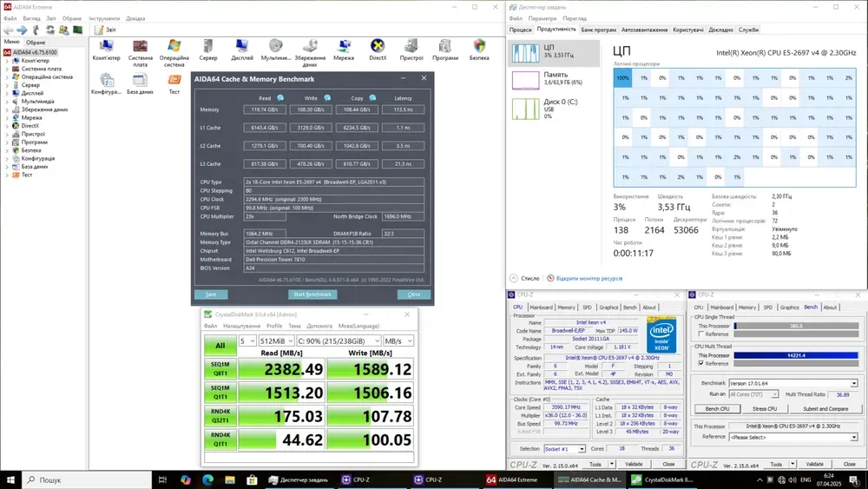868x489 pixels.
Task: Open Microsoft Edge from the taskbar
Action: coord(208,479)
